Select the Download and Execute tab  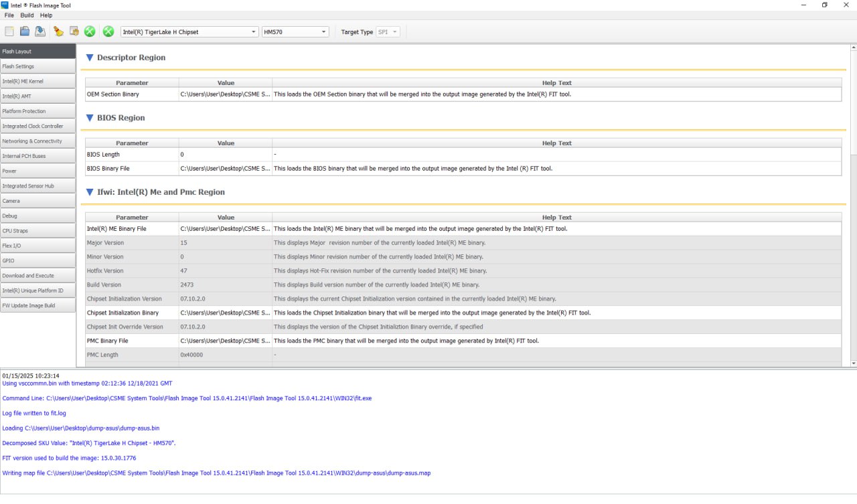click(x=37, y=276)
